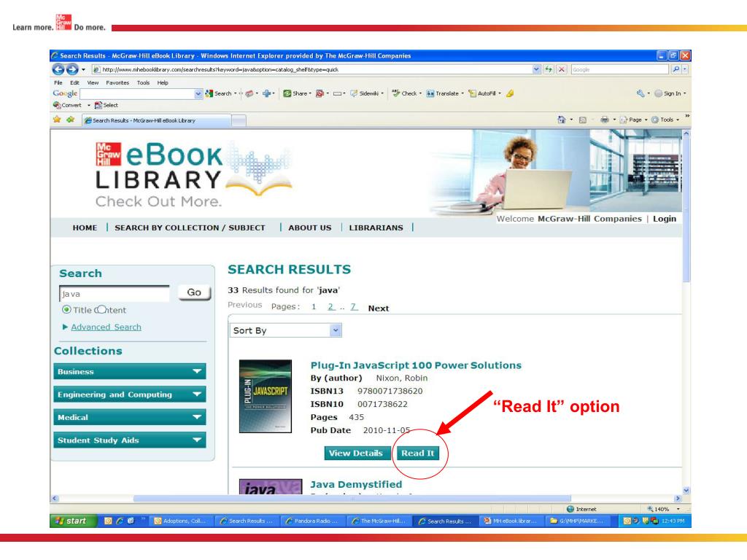Click the Favorites star icon
Viewport: 747px width, 560px height.
tap(57, 120)
